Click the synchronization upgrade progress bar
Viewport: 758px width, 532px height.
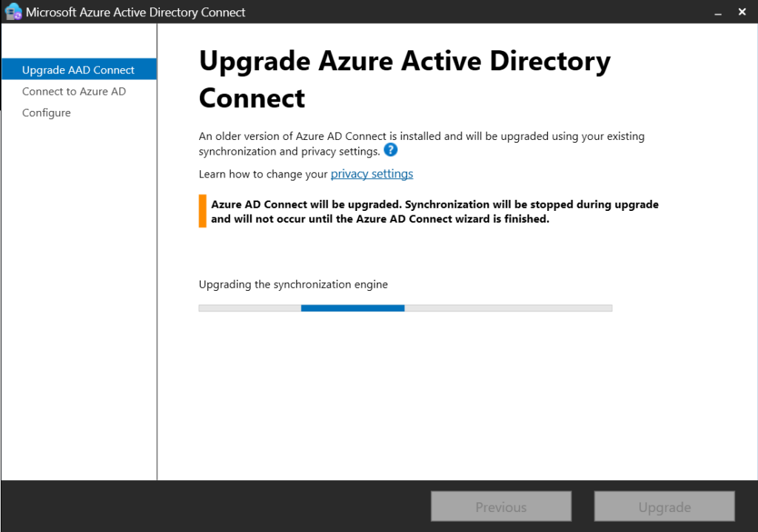point(404,308)
